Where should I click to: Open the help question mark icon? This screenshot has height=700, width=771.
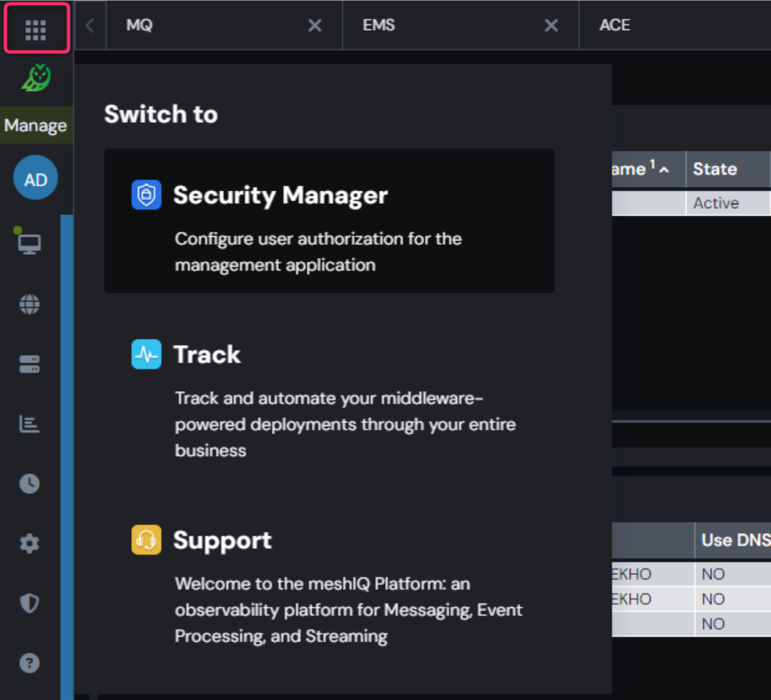[30, 663]
